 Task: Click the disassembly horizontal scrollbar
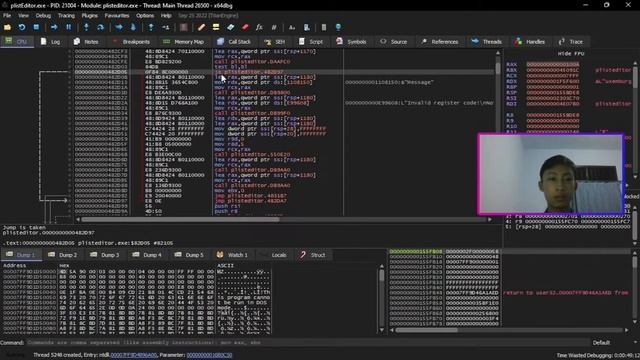284,220
